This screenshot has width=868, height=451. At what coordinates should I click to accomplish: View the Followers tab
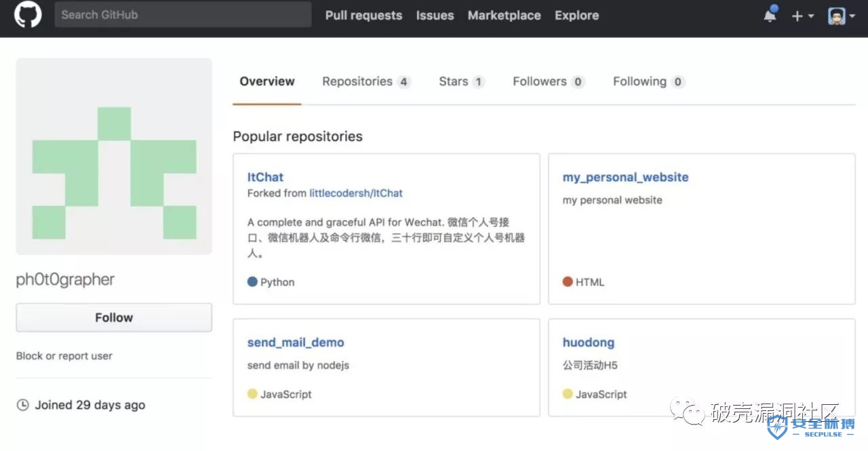pos(549,81)
